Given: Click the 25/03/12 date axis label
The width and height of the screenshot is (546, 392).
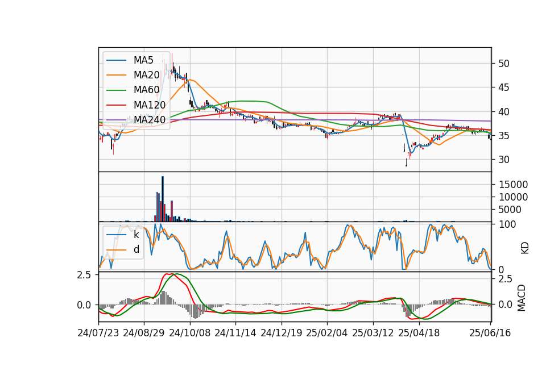Looking at the screenshot, I should [x=373, y=333].
